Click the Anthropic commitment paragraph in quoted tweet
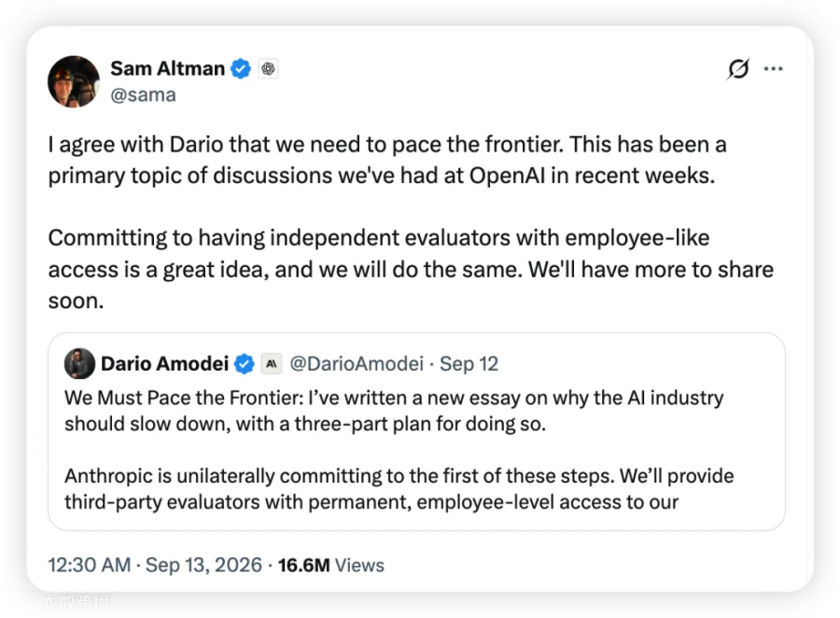840x618 pixels. [399, 489]
